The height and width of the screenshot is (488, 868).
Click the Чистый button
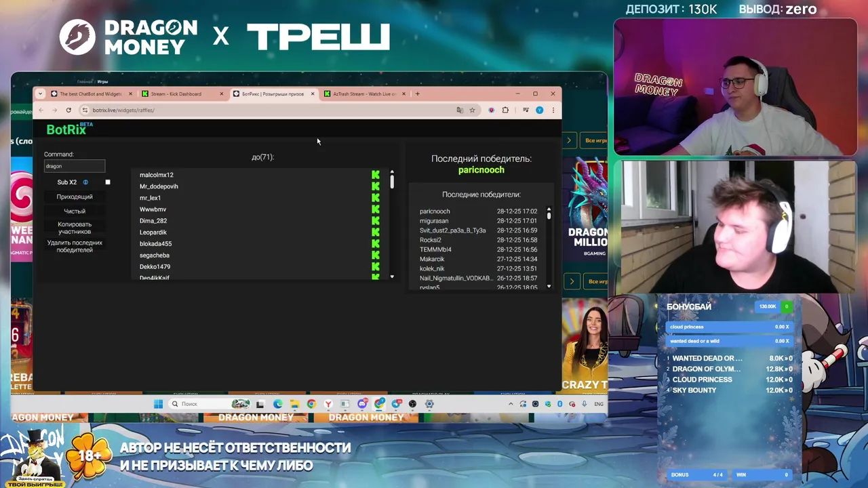click(x=75, y=211)
